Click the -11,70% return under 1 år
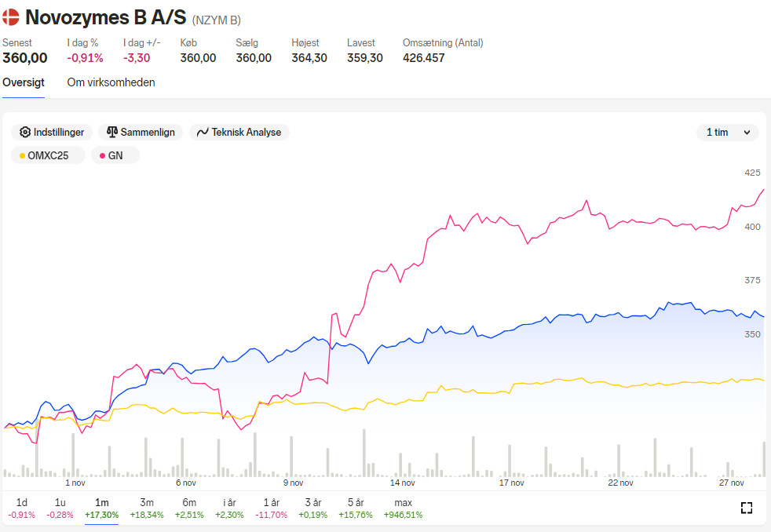 tap(272, 515)
